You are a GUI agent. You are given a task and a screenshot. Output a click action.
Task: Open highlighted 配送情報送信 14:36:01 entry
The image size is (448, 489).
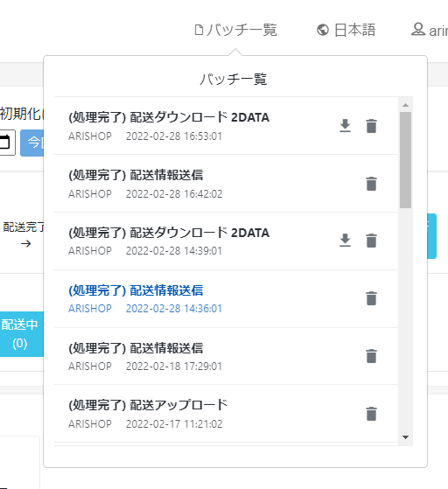(x=226, y=299)
